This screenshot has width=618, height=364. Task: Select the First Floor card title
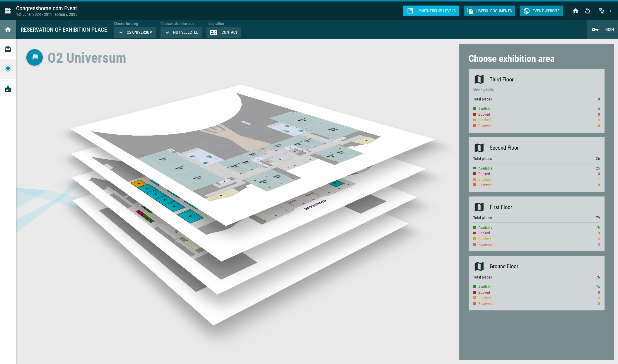(x=501, y=207)
